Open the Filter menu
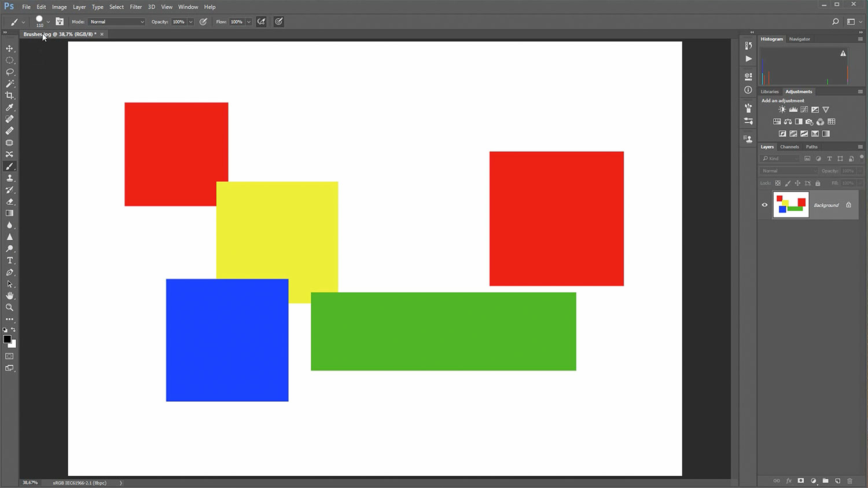 (x=135, y=7)
